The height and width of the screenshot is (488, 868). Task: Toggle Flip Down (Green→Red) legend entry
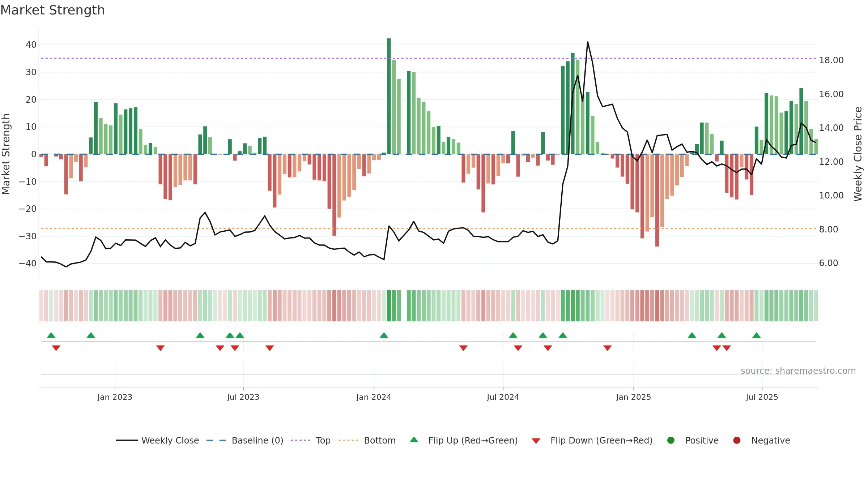(x=592, y=440)
